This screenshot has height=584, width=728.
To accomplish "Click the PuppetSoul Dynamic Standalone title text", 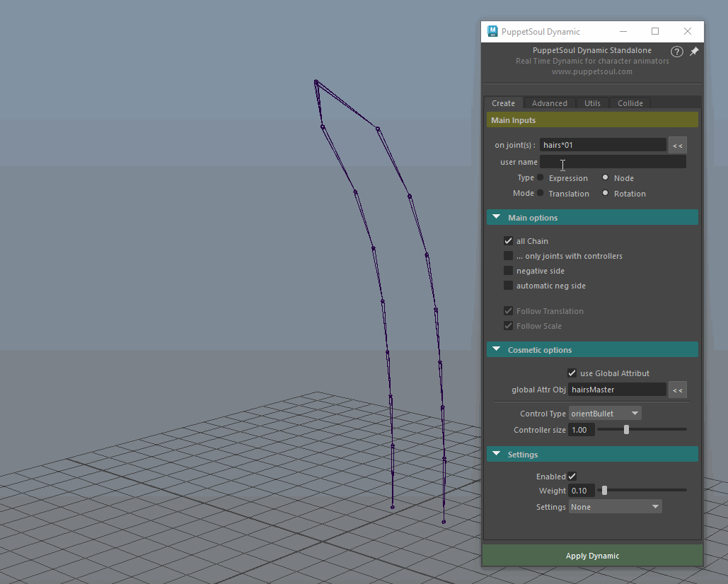I will 592,50.
